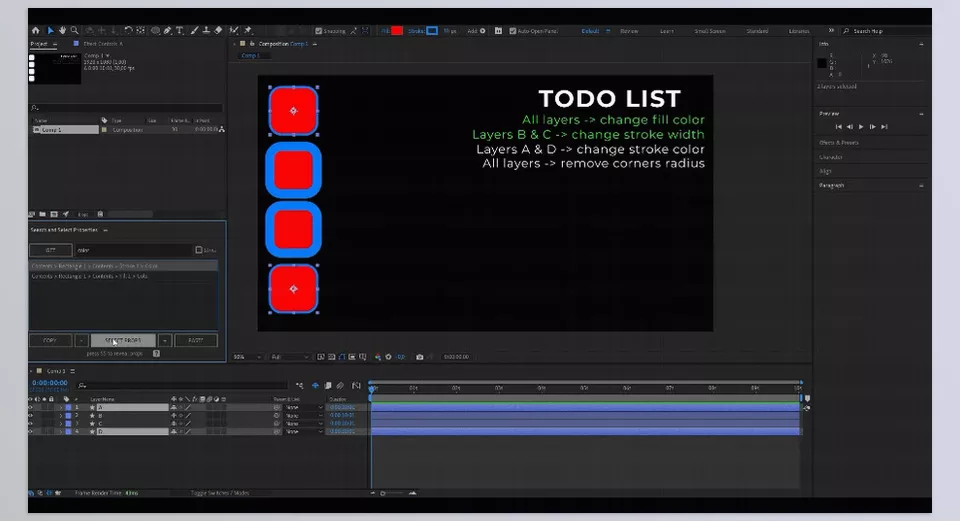Open the viewer resolution dropdown showing Full
The height and width of the screenshot is (521, 960).
(x=289, y=357)
